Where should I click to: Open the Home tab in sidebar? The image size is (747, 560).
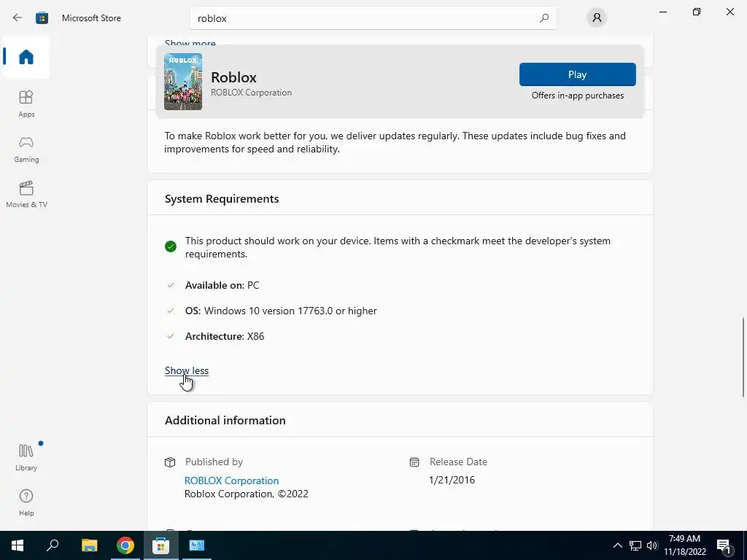click(26, 57)
